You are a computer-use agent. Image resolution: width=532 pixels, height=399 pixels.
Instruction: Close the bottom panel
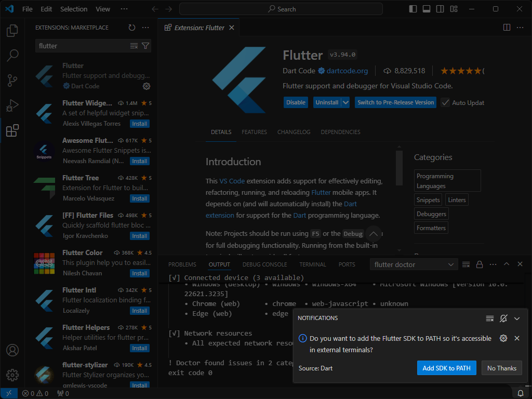(x=520, y=264)
